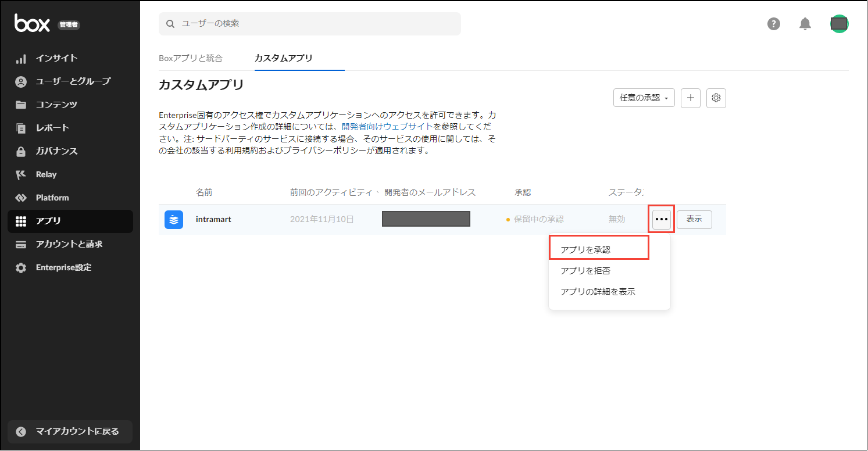Open the notifications bell
The width and height of the screenshot is (868, 451).
click(x=805, y=24)
